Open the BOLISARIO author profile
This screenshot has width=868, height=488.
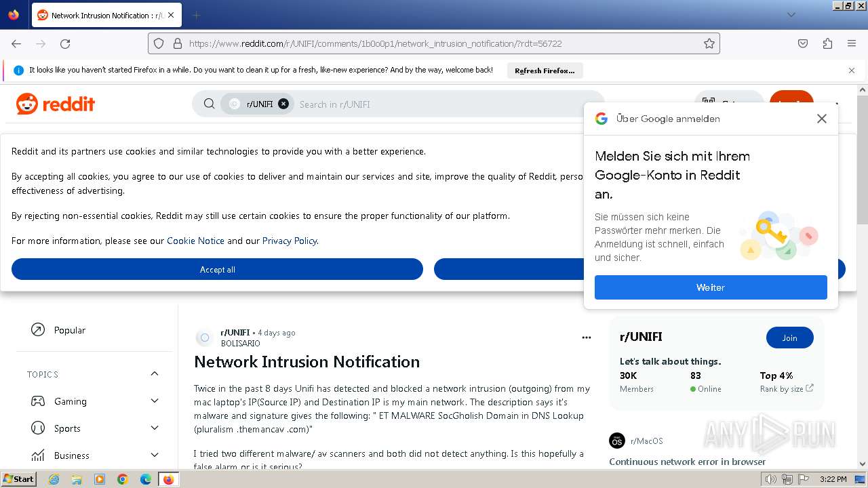pyautogui.click(x=241, y=344)
